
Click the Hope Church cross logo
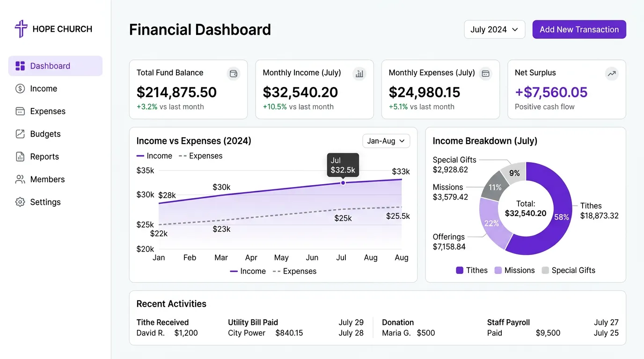(x=21, y=29)
